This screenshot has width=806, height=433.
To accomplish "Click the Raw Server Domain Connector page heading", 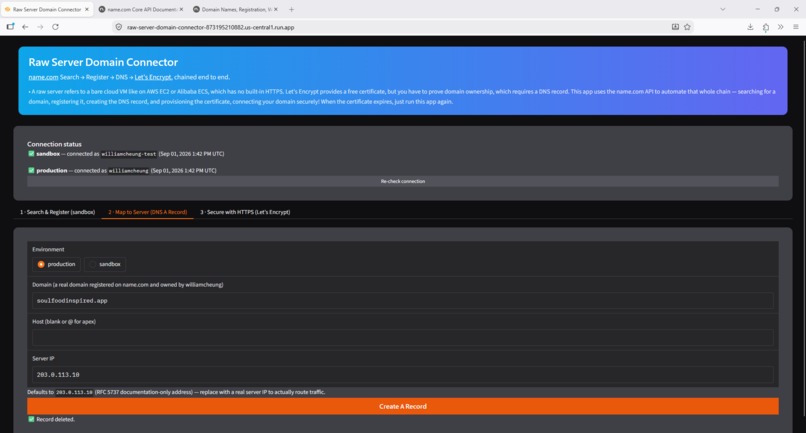I will coord(103,62).
